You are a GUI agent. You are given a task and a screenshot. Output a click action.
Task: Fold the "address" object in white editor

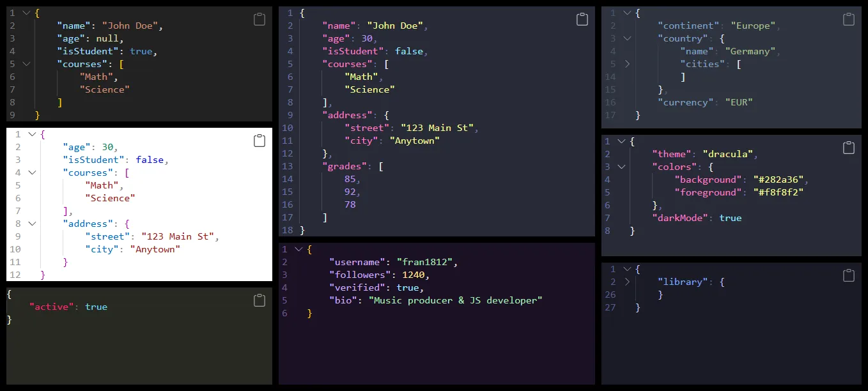click(32, 224)
